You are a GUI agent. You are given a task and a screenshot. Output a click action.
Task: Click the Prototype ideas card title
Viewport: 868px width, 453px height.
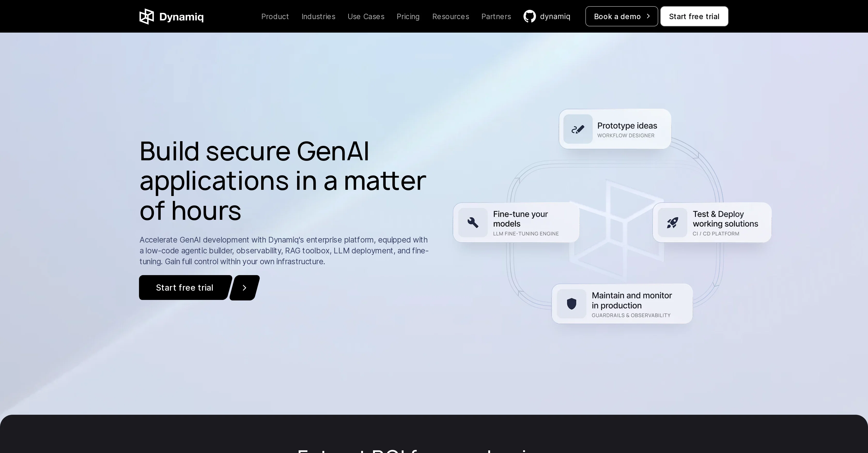pos(627,126)
